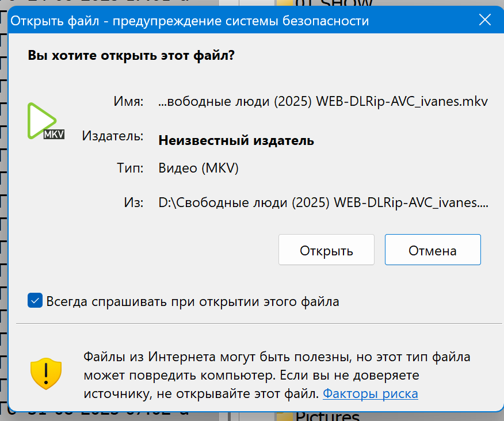Click the Открыть button

[326, 250]
